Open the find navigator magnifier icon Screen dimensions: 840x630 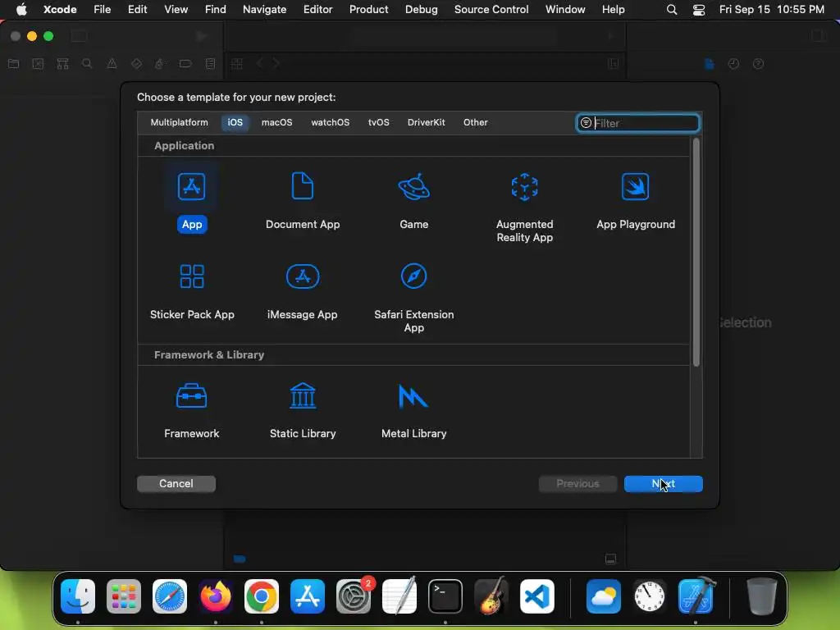pos(87,64)
